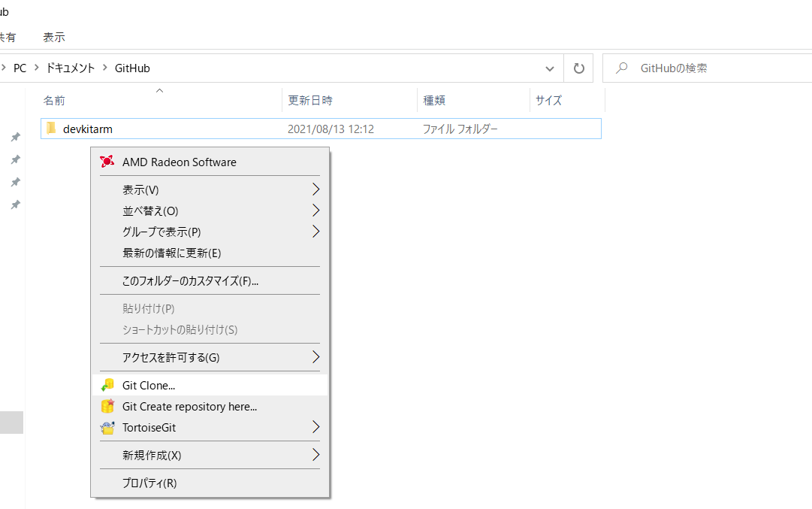Refresh the folder with the reload icon
The height and width of the screenshot is (509, 812).
coord(578,68)
